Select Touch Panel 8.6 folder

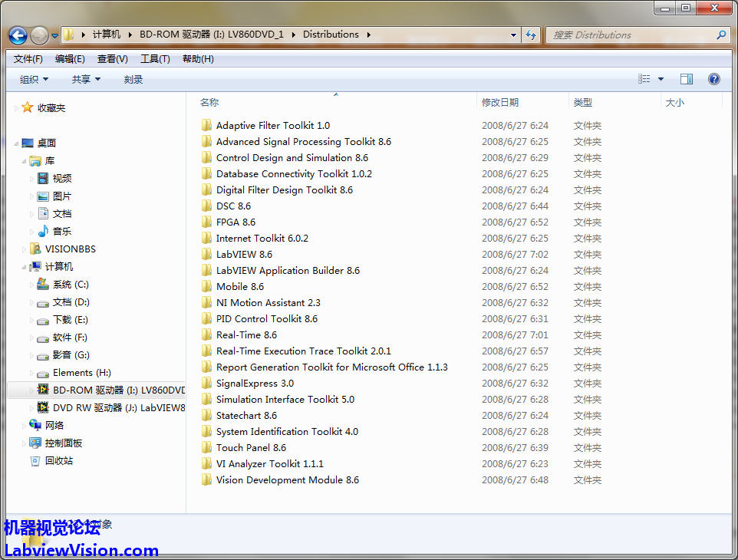pyautogui.click(x=251, y=447)
